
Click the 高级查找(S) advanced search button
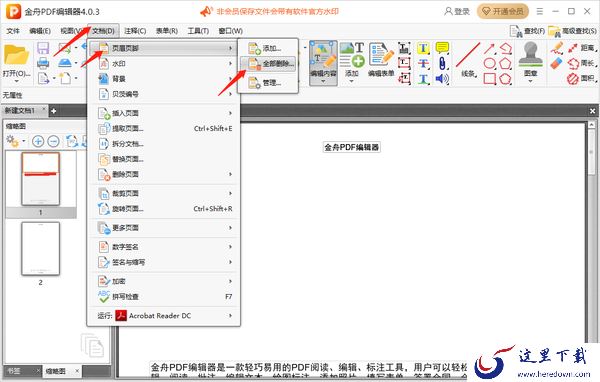click(572, 31)
